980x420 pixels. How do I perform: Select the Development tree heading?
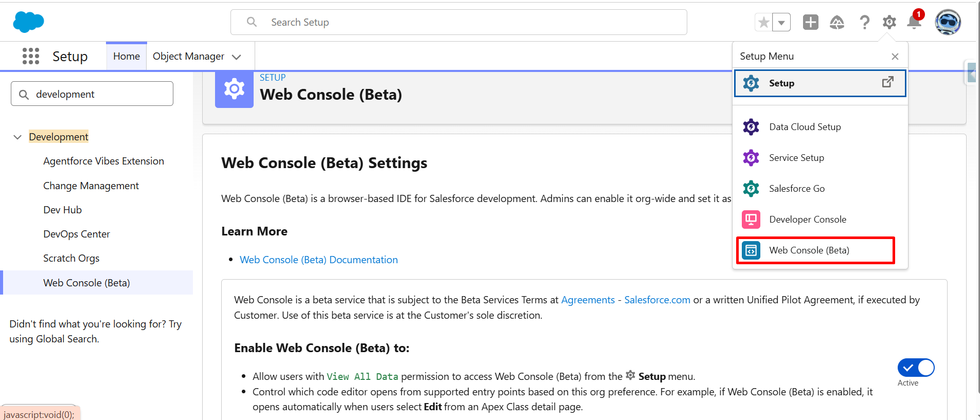[59, 137]
